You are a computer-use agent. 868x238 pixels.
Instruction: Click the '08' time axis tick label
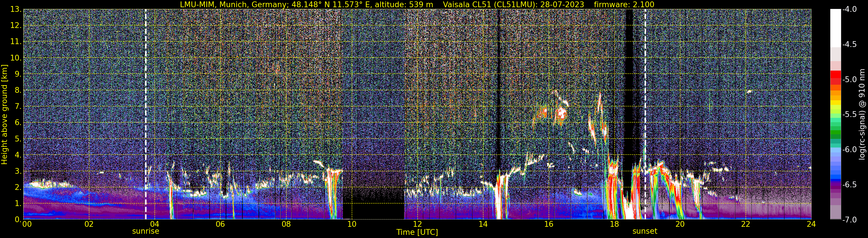286,224
